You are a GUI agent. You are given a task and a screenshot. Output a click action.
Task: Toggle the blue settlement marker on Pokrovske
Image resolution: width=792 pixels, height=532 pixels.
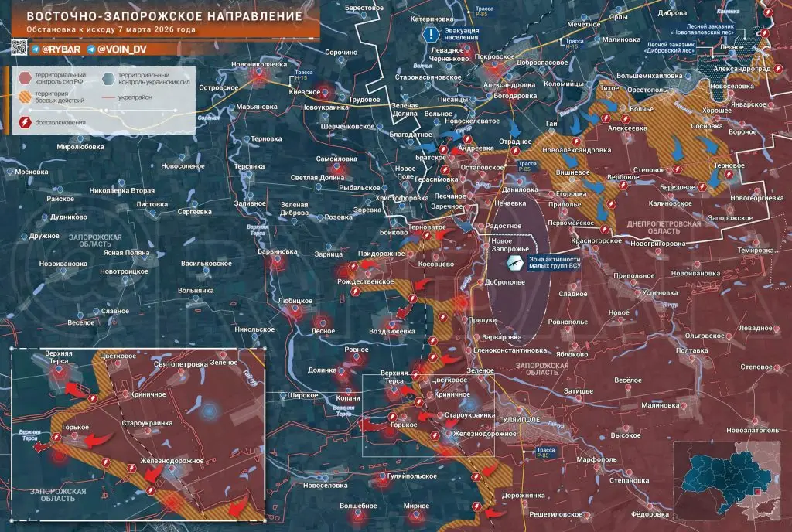click(x=494, y=64)
